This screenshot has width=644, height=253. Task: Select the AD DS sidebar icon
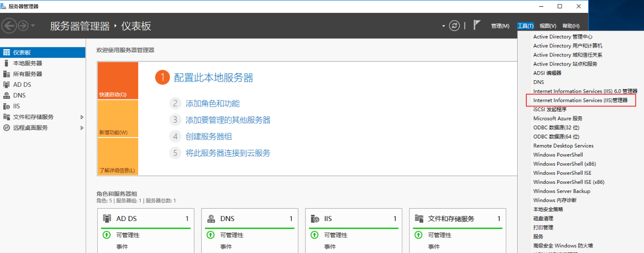pos(7,84)
